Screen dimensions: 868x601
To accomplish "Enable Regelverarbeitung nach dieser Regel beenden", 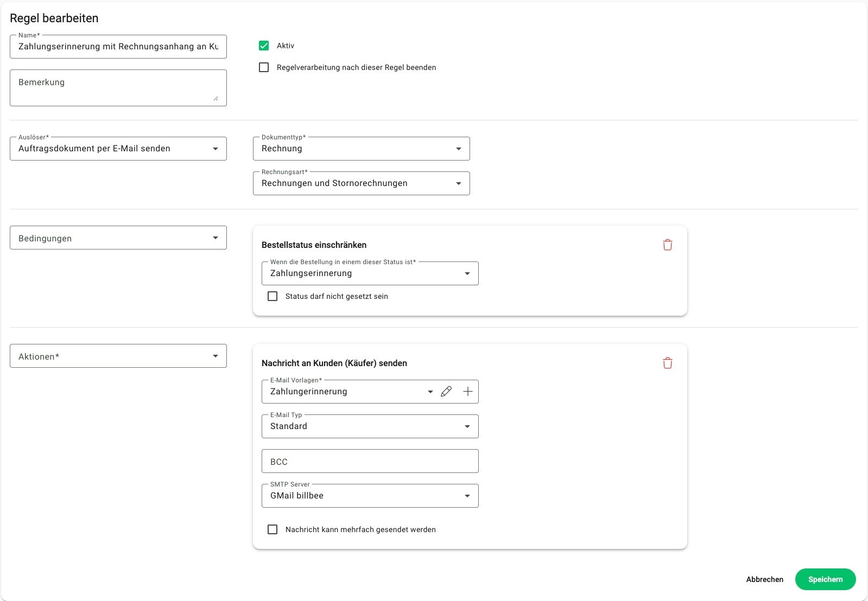I will [x=264, y=67].
